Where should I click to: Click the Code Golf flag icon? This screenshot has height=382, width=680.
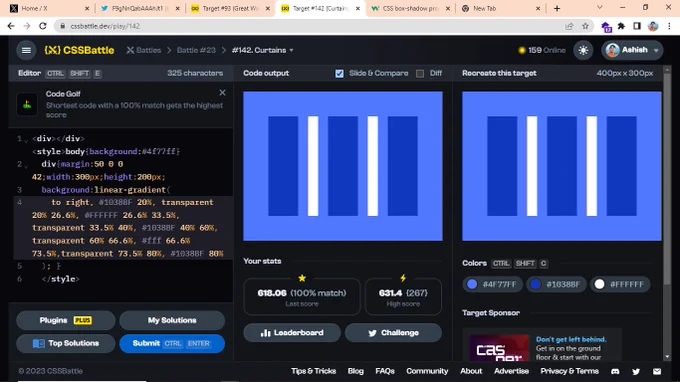(x=27, y=104)
